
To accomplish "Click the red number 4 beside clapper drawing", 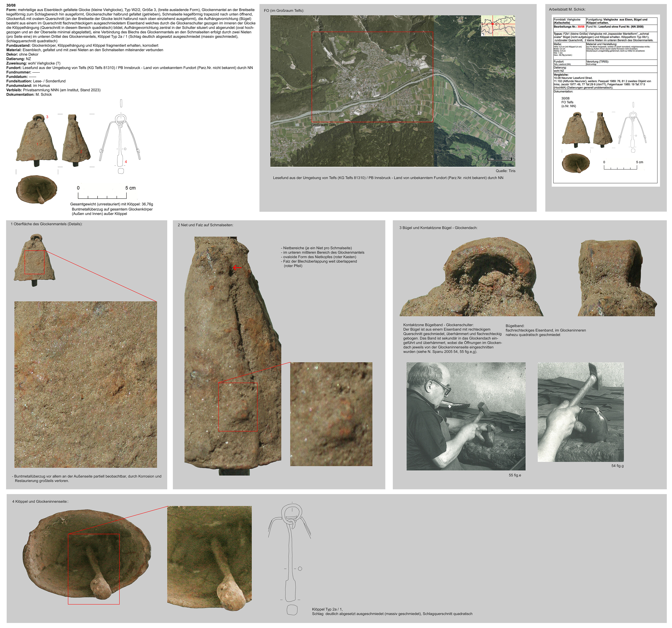I will tap(126, 162).
